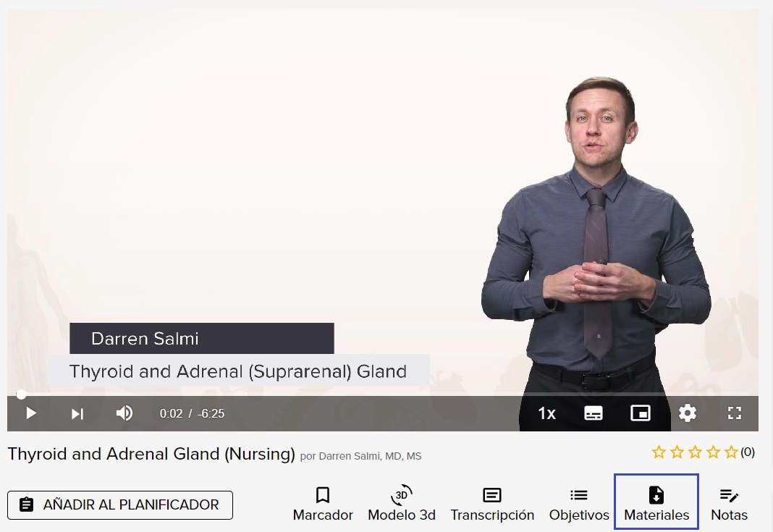This screenshot has width=773, height=532.
Task: Open the Materiales downloads
Action: pos(656,502)
